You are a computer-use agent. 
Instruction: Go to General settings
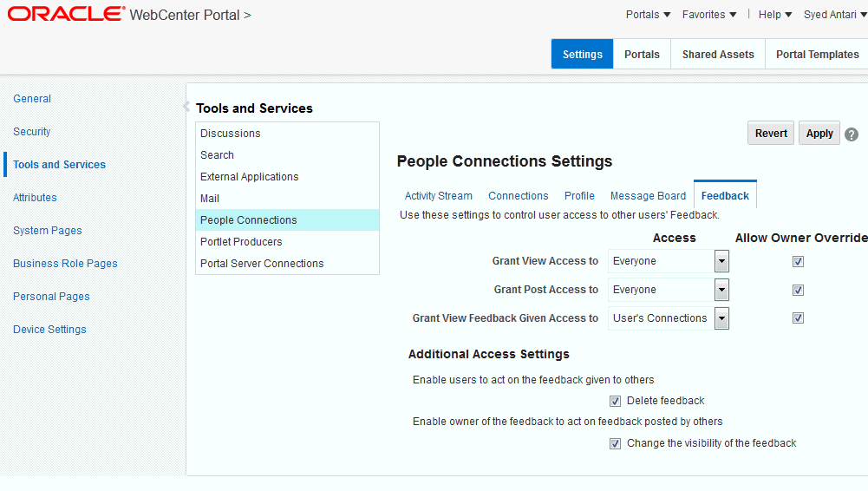pos(32,99)
